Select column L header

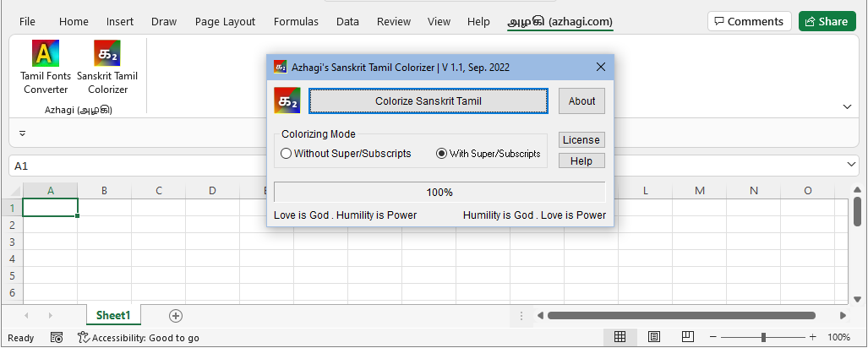tap(646, 191)
